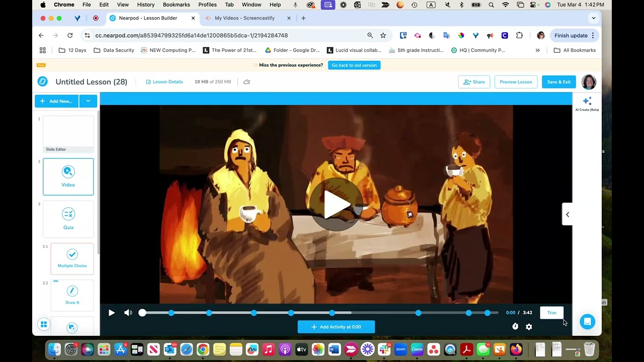The image size is (644, 362).
Task: Click the cloud save status icon
Action: (x=247, y=81)
